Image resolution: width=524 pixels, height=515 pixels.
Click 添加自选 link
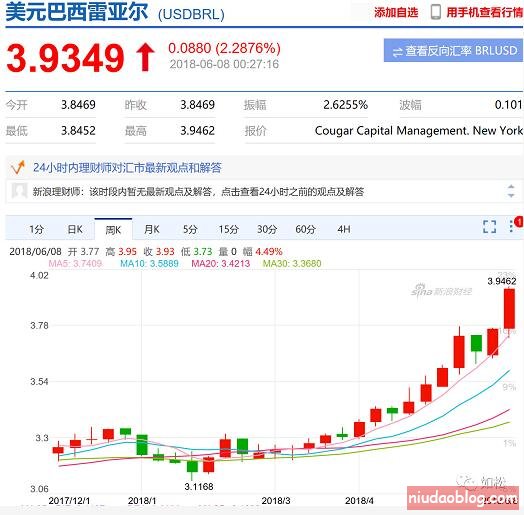[396, 12]
